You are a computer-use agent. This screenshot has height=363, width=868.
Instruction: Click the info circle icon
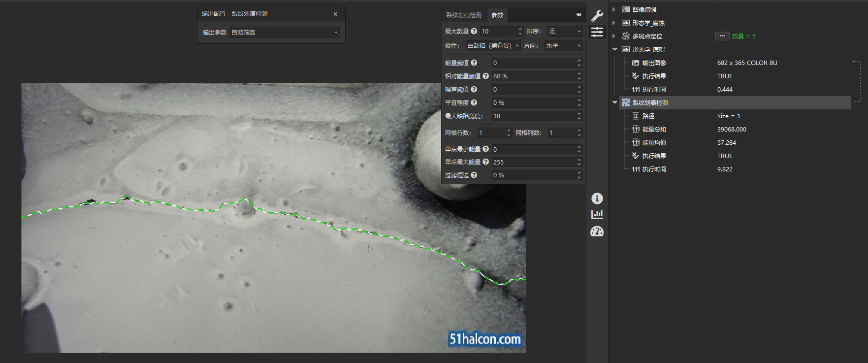click(x=597, y=198)
